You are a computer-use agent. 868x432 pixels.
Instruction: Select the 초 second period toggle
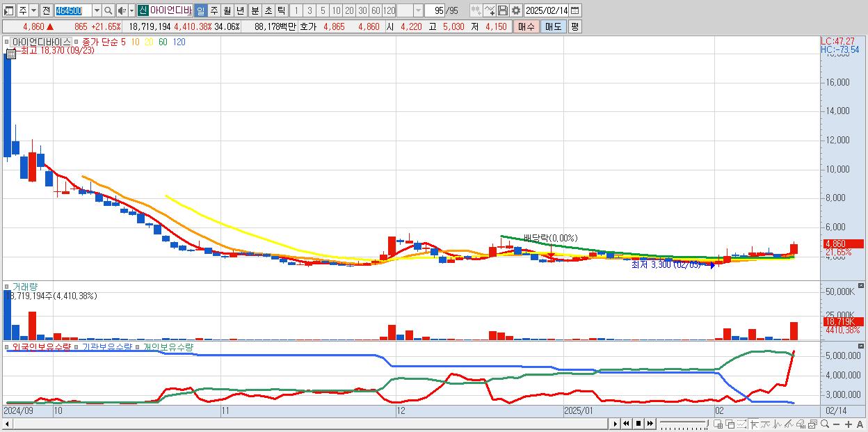click(268, 10)
